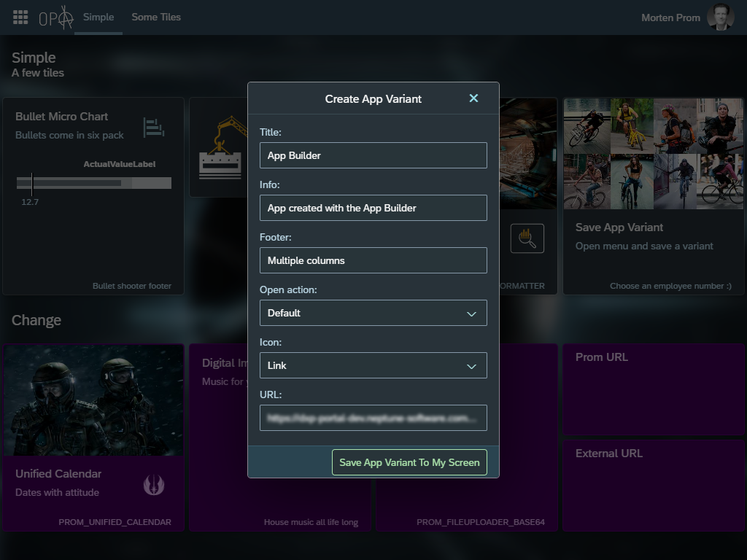The height and width of the screenshot is (560, 747).
Task: Click the Unified Calendar Jedi emblem icon
Action: 153,483
